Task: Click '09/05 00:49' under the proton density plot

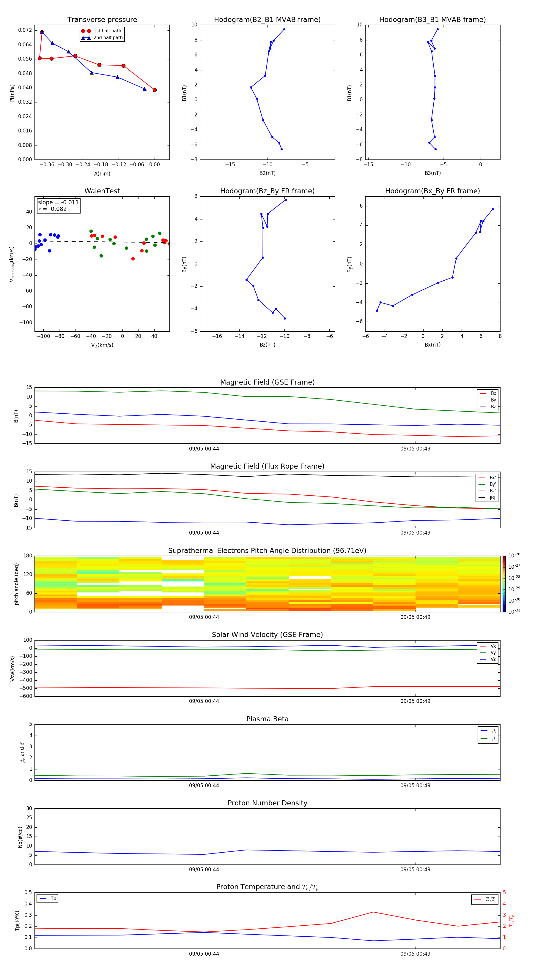Action: (x=415, y=870)
